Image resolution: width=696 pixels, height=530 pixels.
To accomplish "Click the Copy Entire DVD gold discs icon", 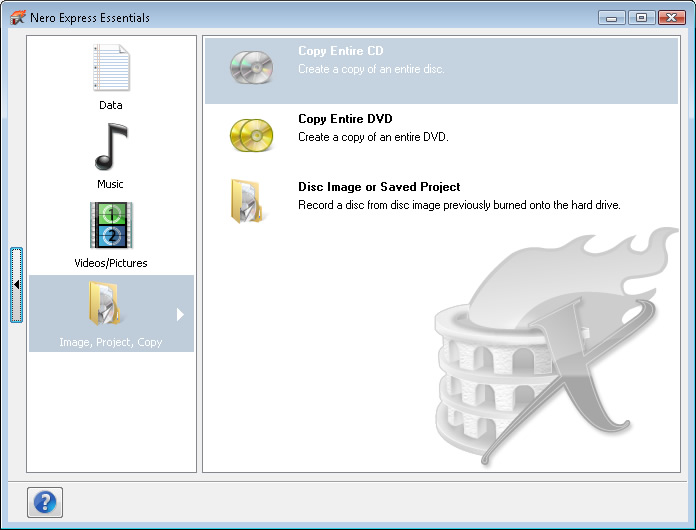I will [x=251, y=135].
